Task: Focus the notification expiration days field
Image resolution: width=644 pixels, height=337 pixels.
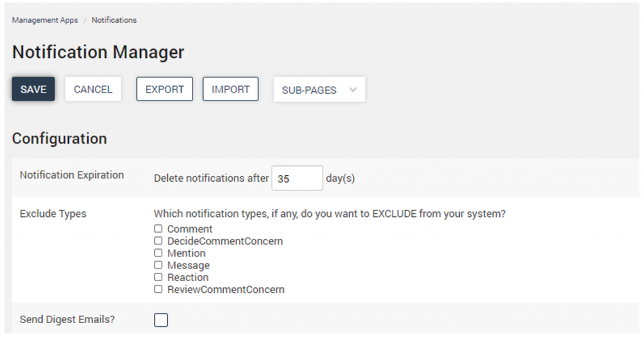Action: point(297,179)
